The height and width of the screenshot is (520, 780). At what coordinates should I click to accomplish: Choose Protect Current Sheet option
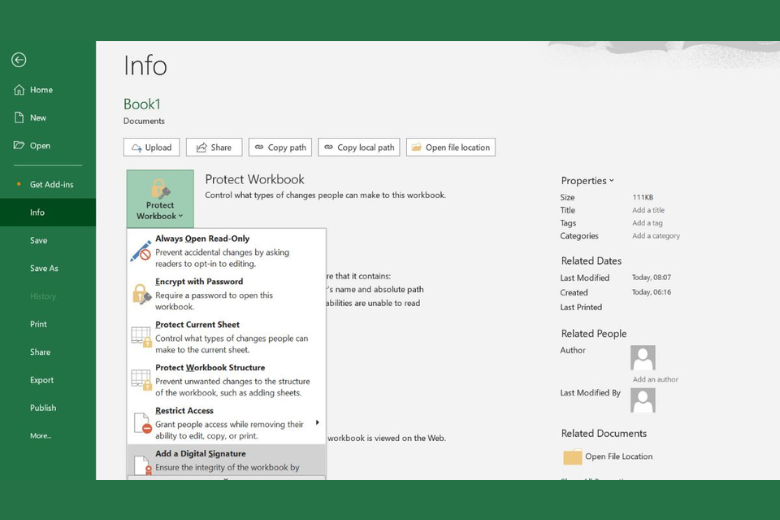(x=226, y=337)
